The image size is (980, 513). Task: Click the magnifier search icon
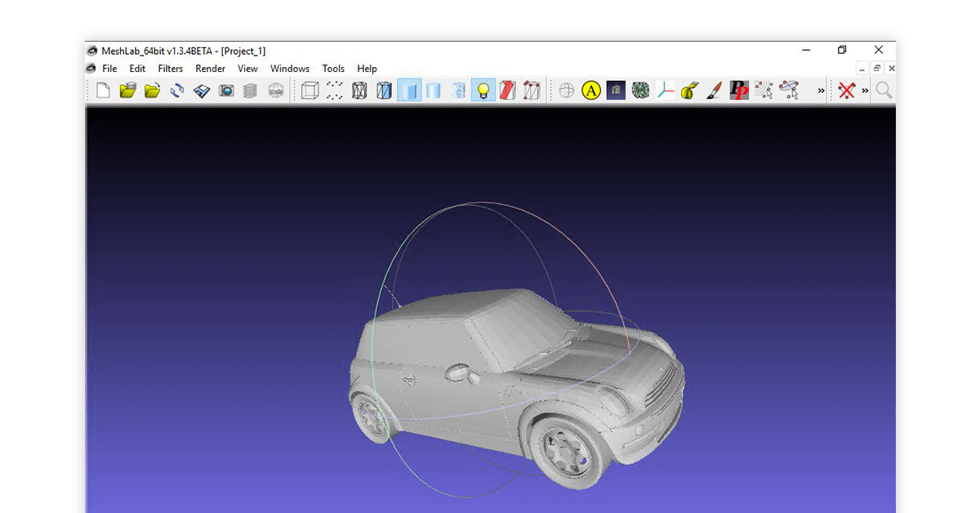[x=884, y=91]
